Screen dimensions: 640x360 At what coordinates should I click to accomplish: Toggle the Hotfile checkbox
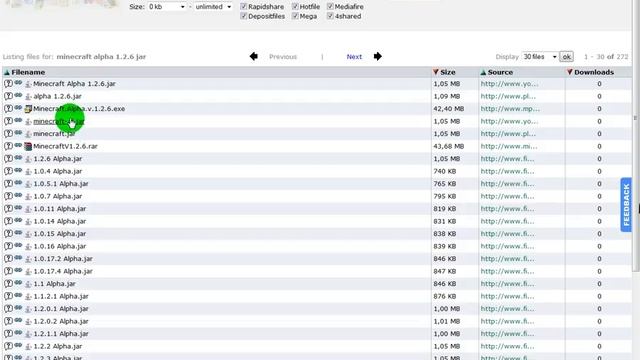pyautogui.click(x=295, y=7)
